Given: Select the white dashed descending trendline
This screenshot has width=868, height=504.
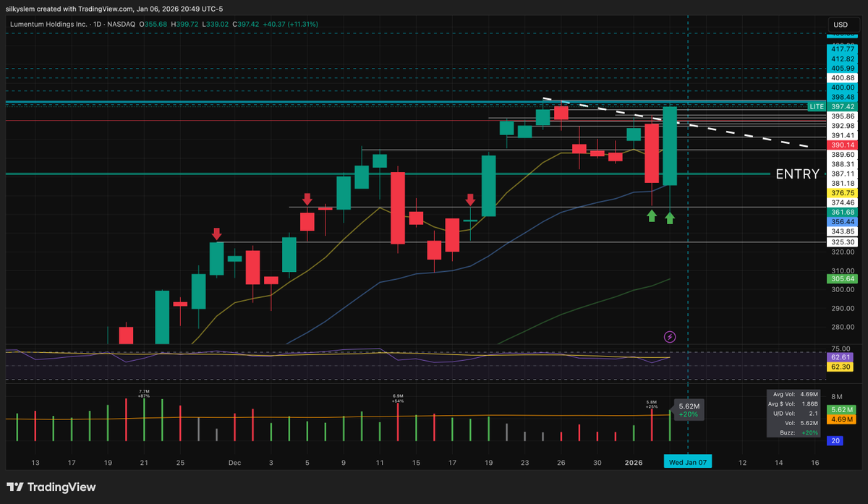Looking at the screenshot, I should 675,122.
